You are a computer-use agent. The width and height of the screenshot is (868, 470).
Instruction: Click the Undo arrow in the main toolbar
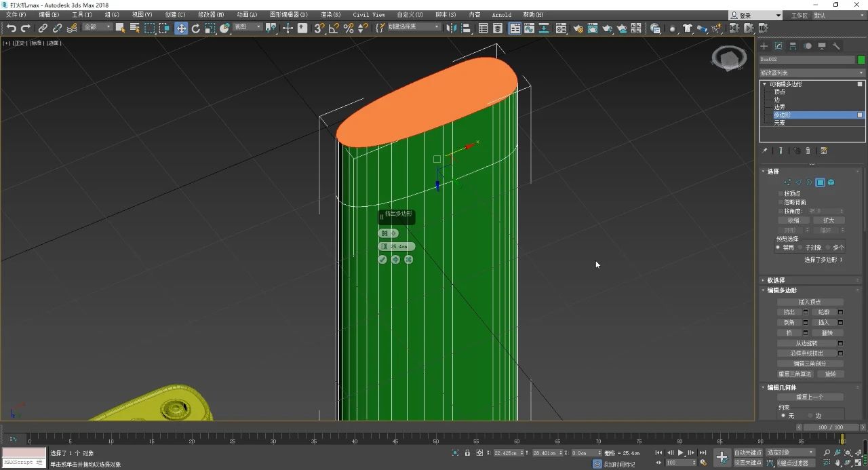11,28
